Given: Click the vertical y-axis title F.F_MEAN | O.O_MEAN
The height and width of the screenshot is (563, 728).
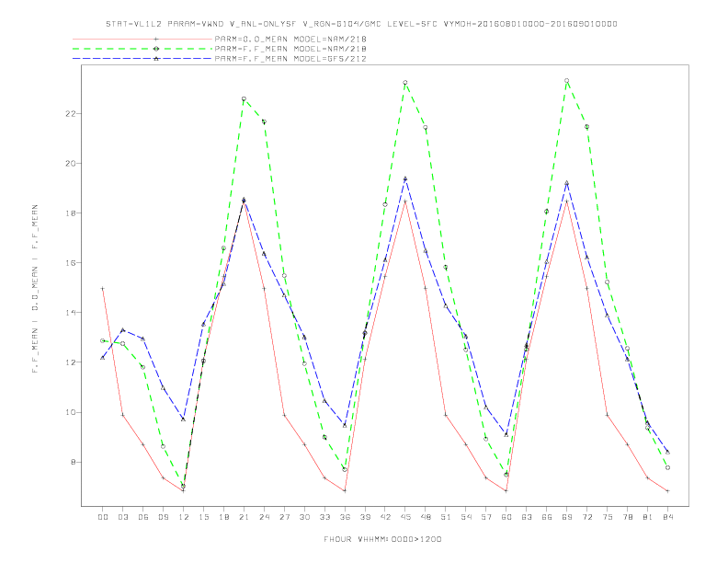Looking at the screenshot, I should [35, 289].
